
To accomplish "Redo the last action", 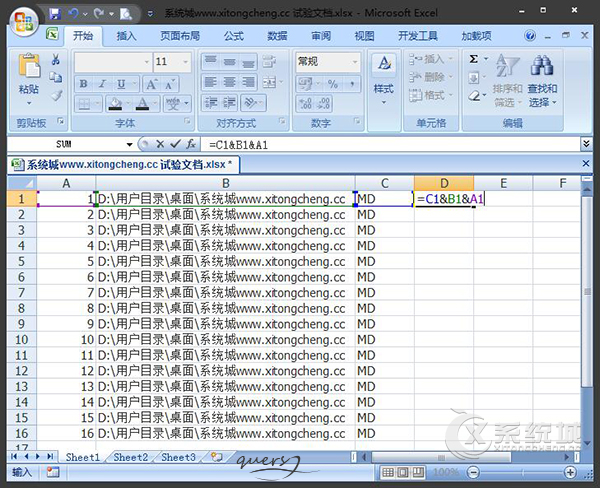I will [99, 14].
